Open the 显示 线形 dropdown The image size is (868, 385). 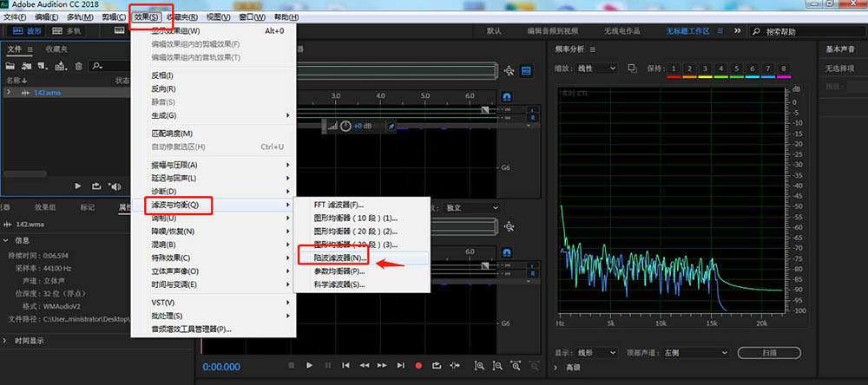pyautogui.click(x=597, y=352)
